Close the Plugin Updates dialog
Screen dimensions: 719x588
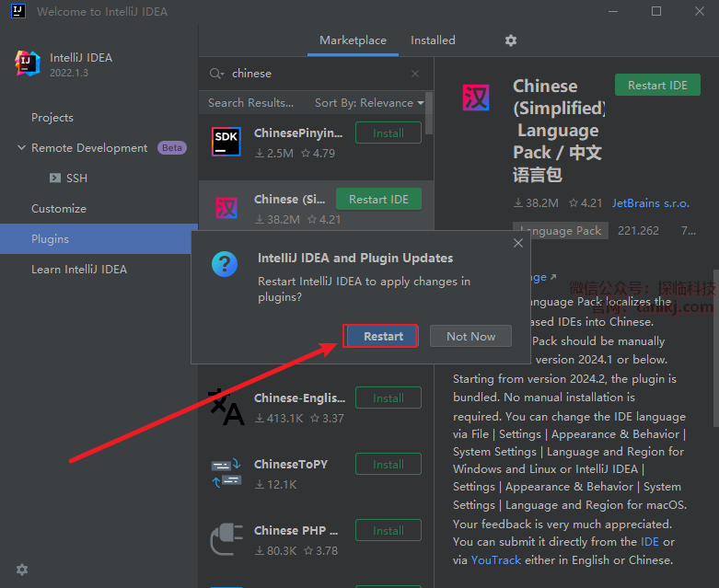tap(518, 244)
